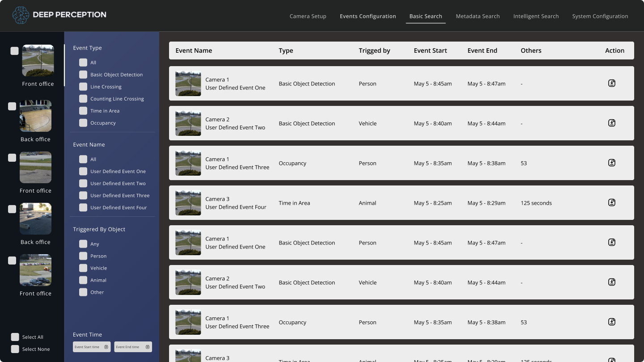Download the report for User Defined Event One
The width and height of the screenshot is (644, 362).
612,83
